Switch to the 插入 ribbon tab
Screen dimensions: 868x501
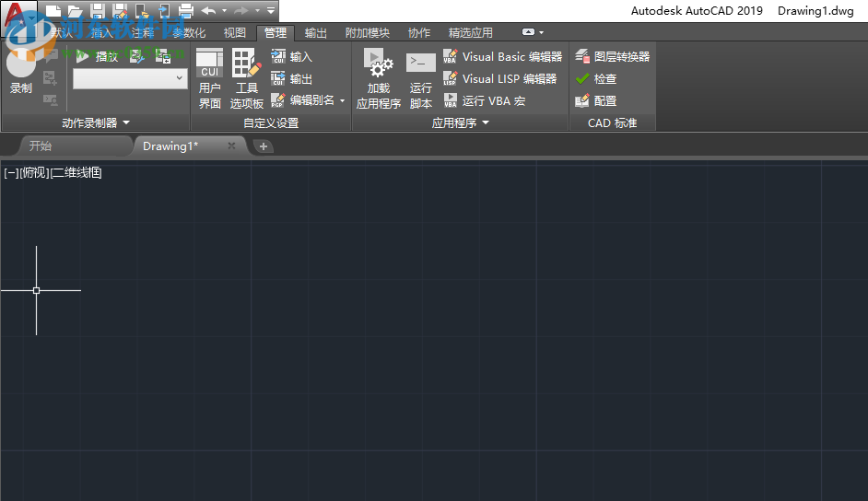coord(102,32)
